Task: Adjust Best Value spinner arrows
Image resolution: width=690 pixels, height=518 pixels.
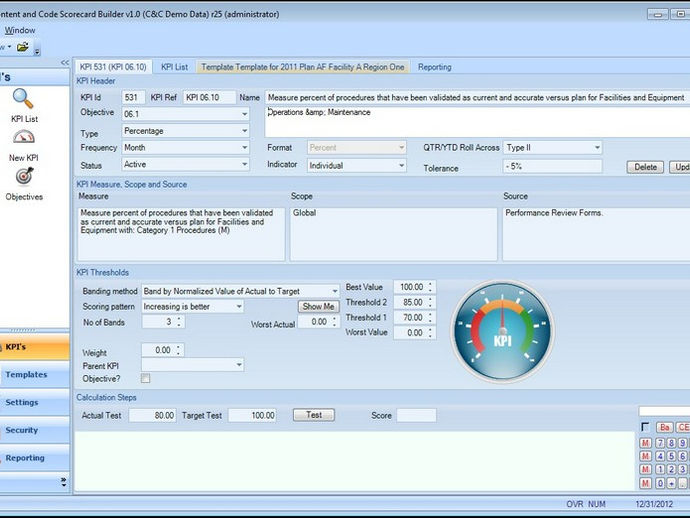Action: click(x=430, y=287)
